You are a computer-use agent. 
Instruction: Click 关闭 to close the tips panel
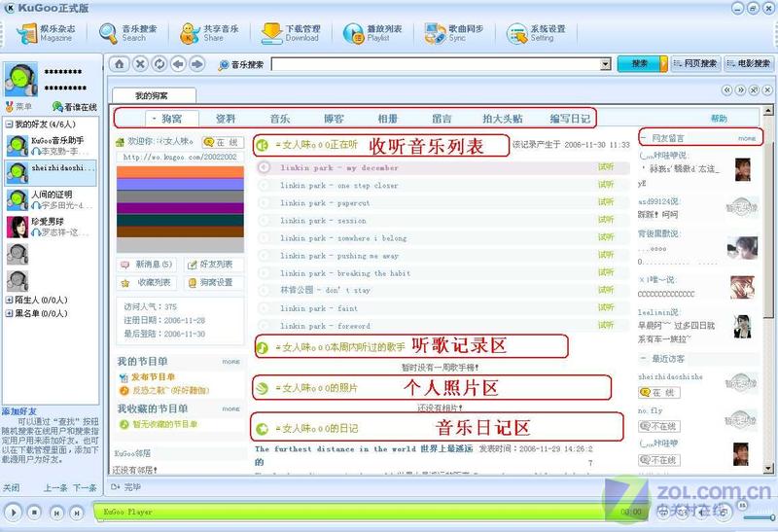pos(11,488)
